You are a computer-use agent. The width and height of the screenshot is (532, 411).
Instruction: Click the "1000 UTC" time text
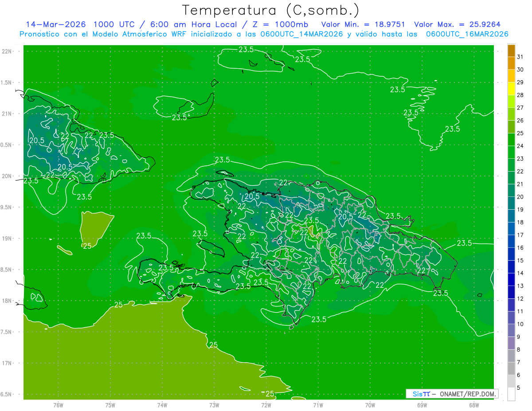[x=115, y=24]
